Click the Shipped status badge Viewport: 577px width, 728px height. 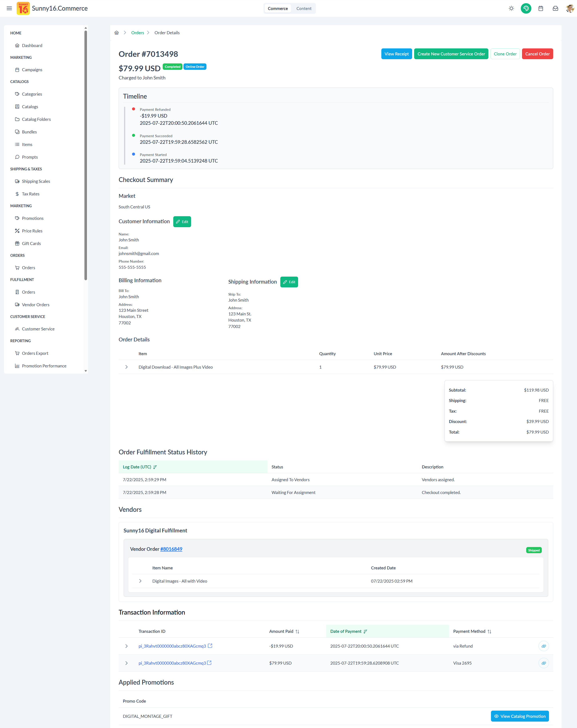tap(534, 550)
